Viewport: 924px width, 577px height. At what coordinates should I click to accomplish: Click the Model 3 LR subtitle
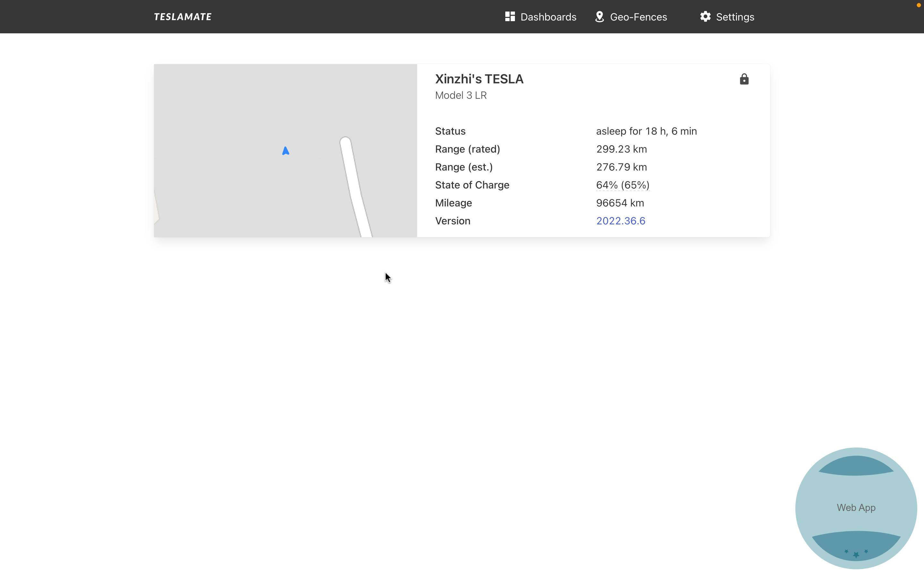460,96
